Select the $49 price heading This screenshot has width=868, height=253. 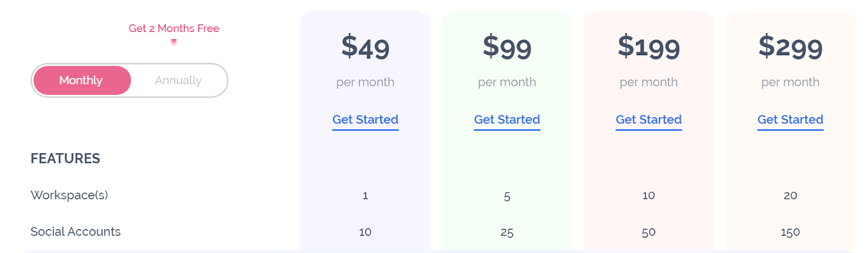click(x=365, y=47)
